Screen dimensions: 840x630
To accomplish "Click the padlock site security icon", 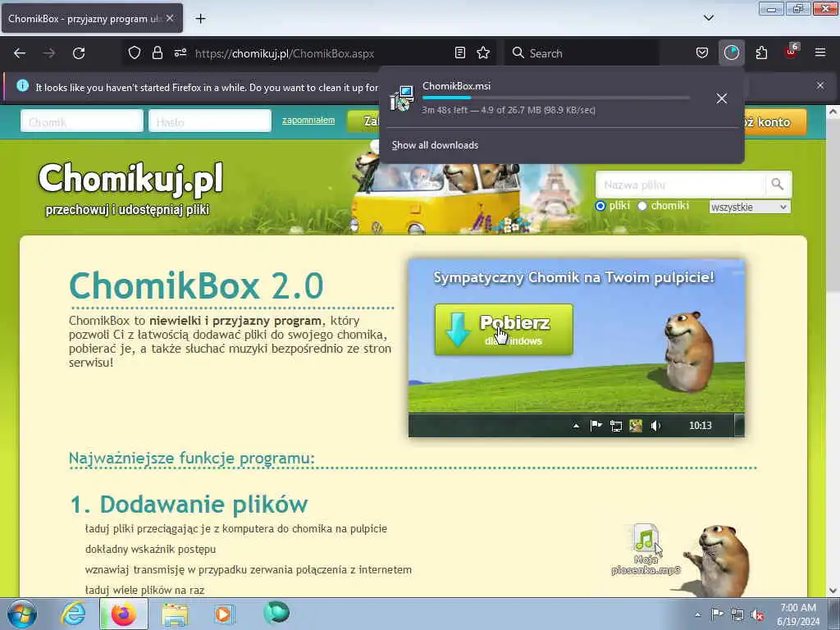I will click(x=157, y=53).
